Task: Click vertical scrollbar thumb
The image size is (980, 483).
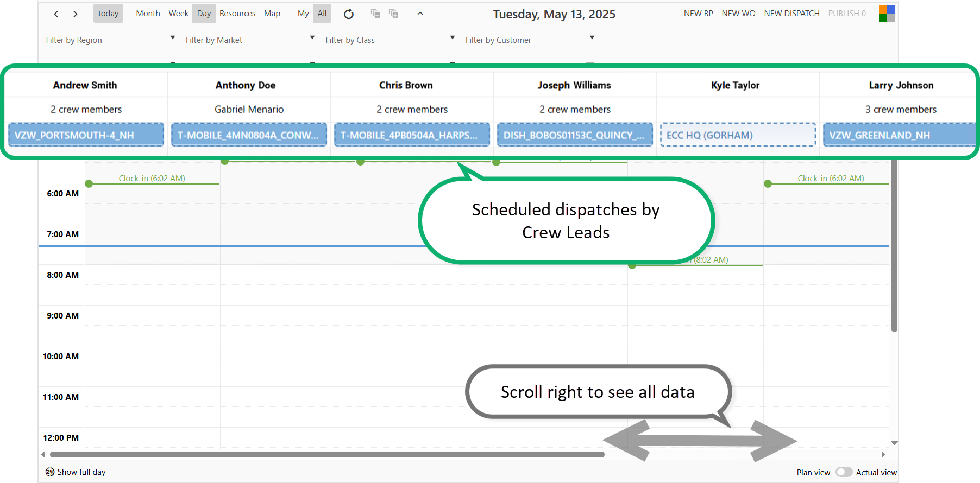Action: (894, 246)
